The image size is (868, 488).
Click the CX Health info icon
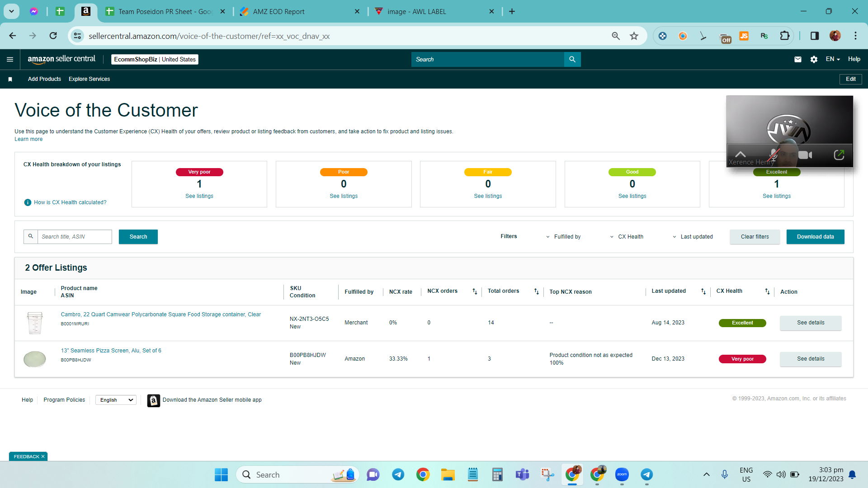point(28,202)
